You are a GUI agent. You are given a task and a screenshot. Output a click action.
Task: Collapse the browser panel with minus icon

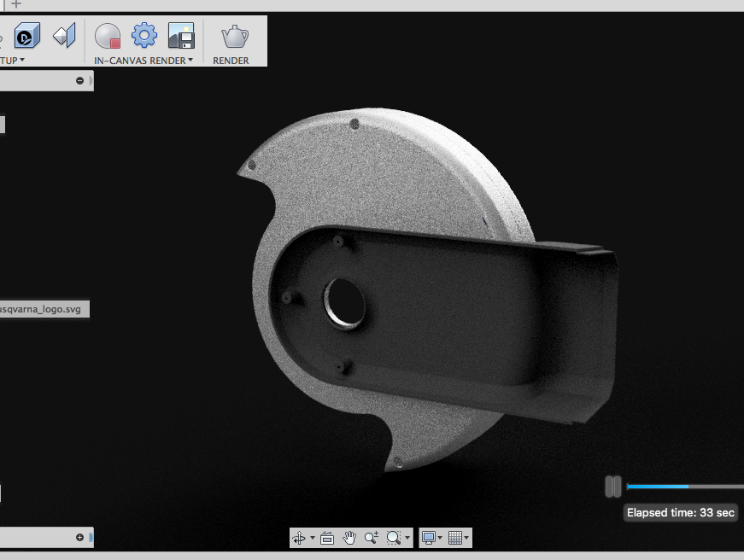(79, 80)
